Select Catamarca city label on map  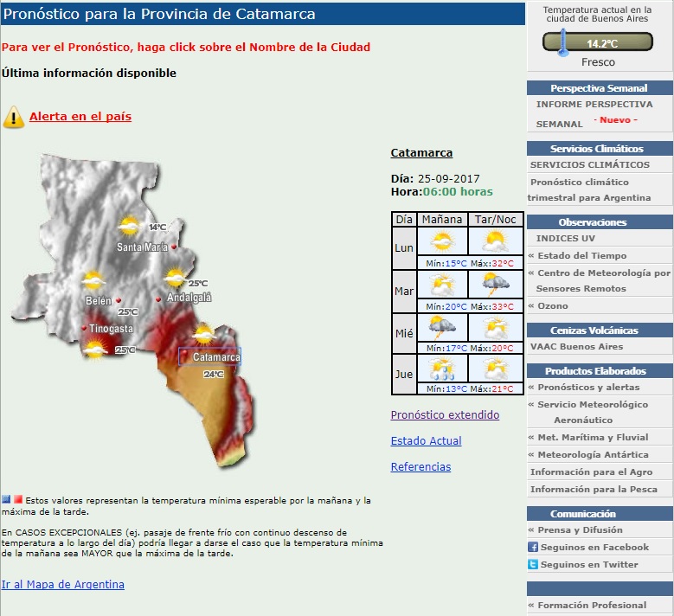coord(215,356)
